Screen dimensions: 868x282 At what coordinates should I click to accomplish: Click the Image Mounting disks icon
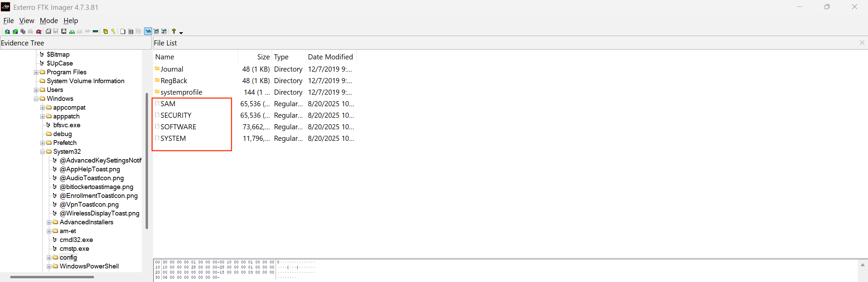23,32
